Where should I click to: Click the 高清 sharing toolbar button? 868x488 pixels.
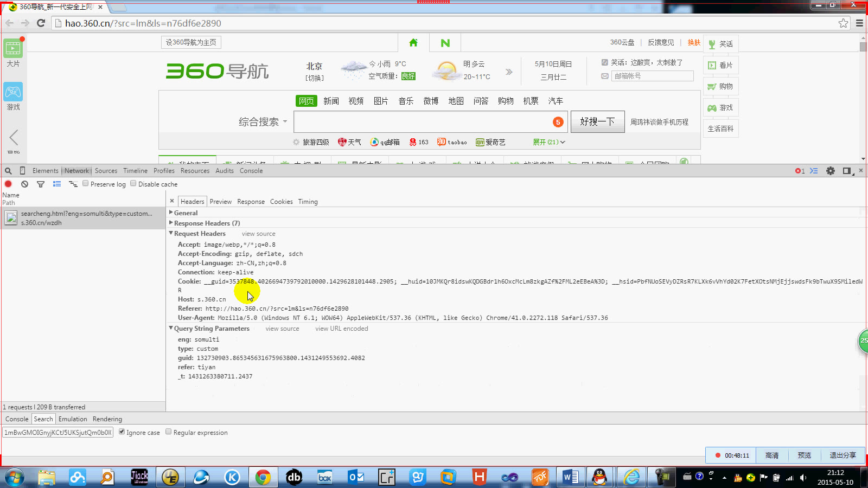[x=772, y=455]
